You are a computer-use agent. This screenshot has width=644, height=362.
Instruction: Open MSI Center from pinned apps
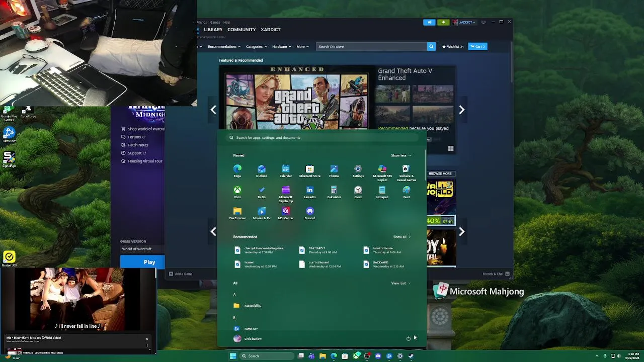pos(286,213)
